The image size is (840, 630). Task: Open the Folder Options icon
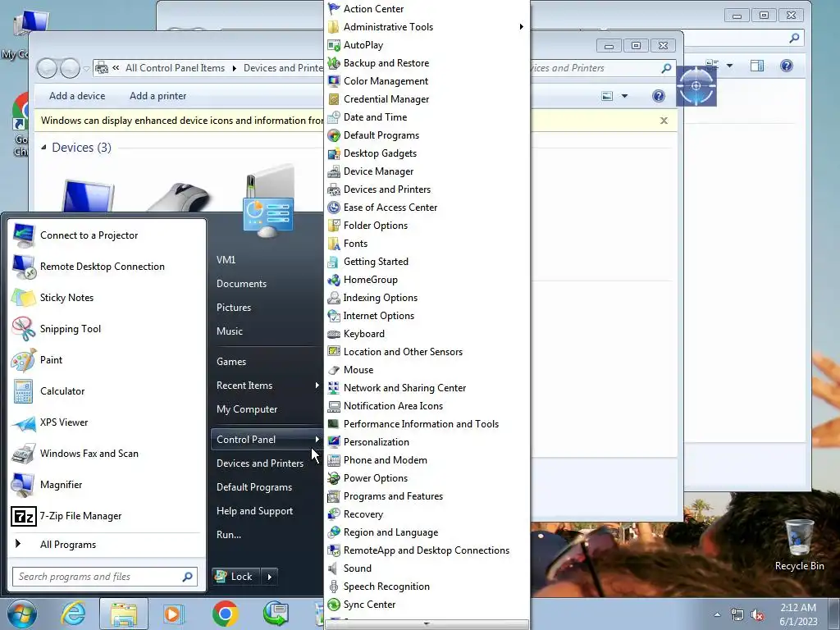tap(334, 226)
